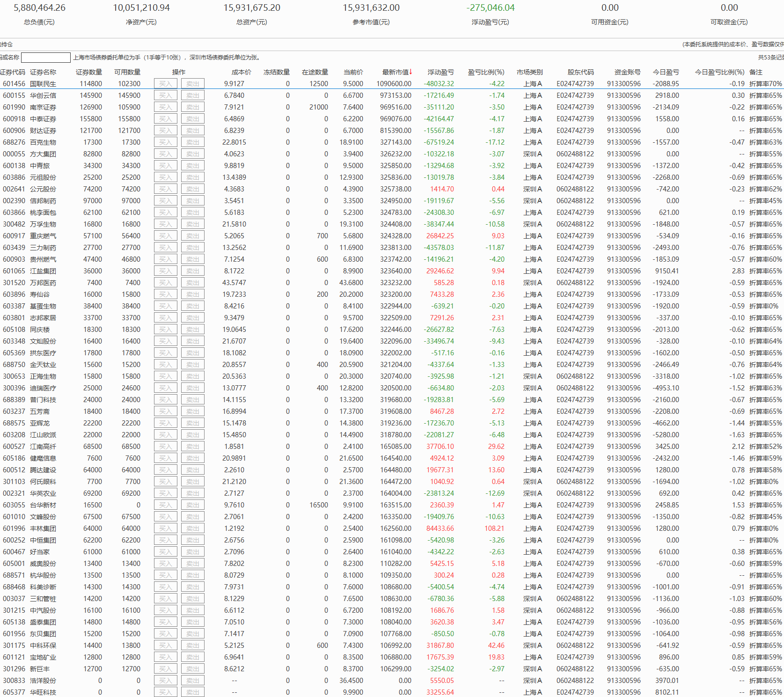784x697 pixels.
Task: Click the 卖出 button for 华创云信
Action: click(193, 95)
